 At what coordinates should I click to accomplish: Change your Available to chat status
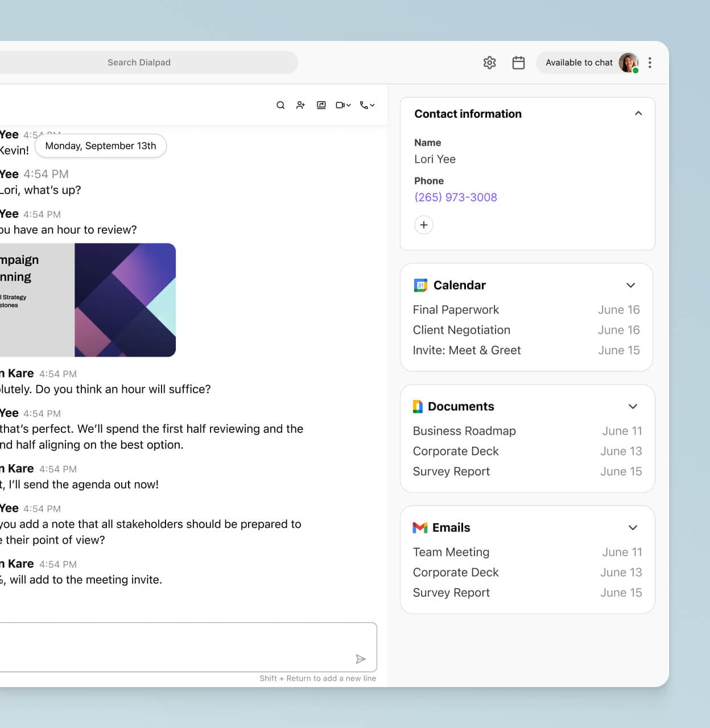(x=580, y=63)
